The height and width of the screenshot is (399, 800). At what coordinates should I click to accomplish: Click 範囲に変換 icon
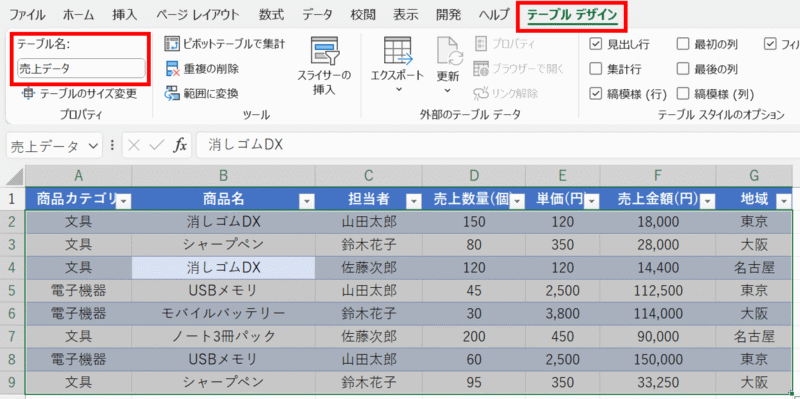pyautogui.click(x=172, y=93)
